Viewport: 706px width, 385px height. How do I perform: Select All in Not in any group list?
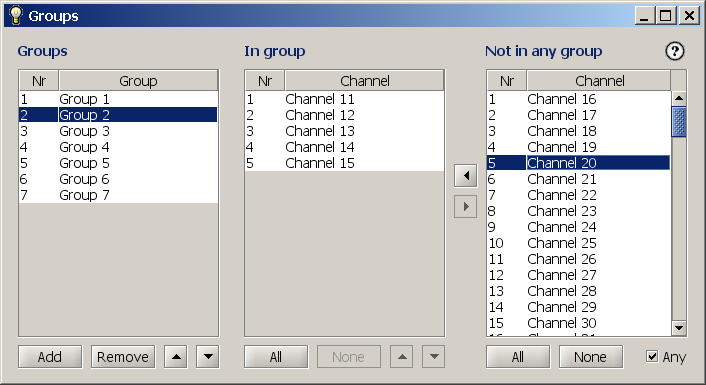click(x=518, y=357)
